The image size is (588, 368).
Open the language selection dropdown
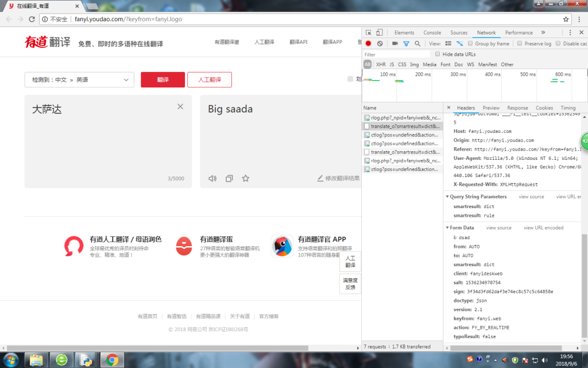(x=79, y=80)
